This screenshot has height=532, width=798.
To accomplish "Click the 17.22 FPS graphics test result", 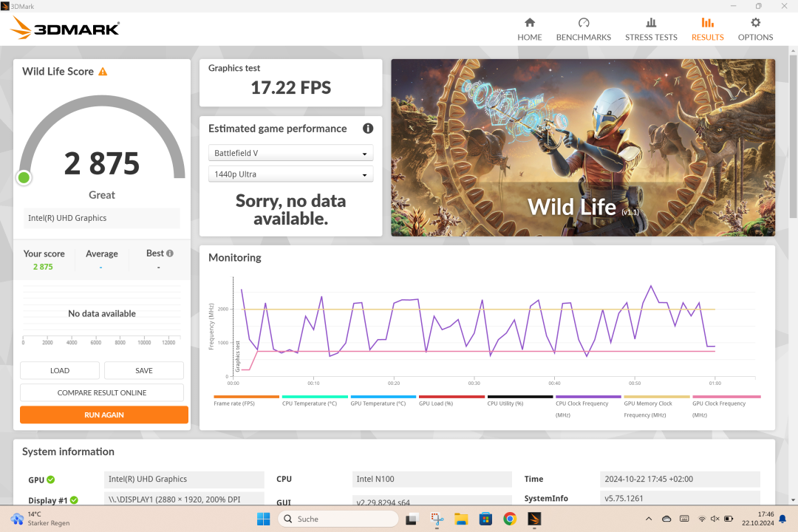I will pyautogui.click(x=290, y=88).
